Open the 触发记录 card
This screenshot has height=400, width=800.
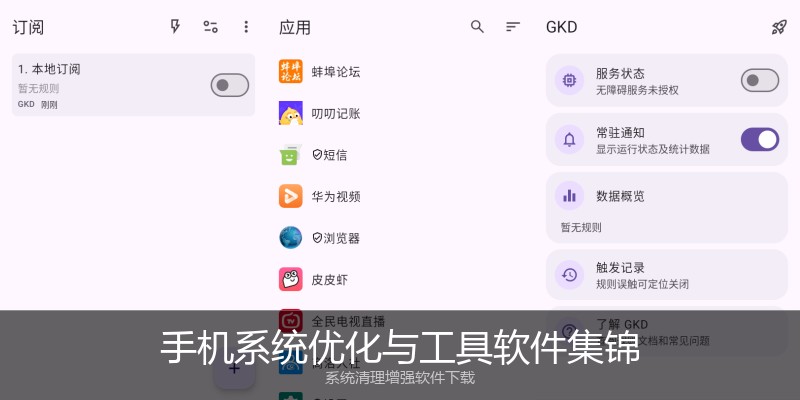pos(667,274)
